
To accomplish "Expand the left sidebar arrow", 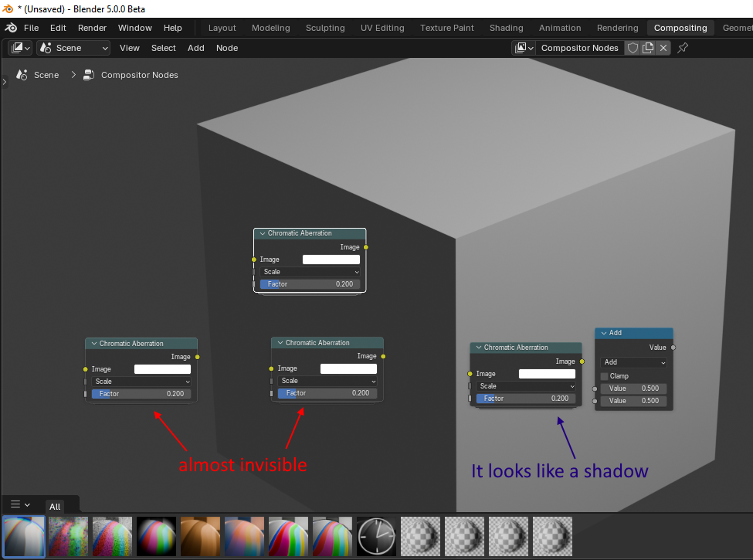I will 5,82.
